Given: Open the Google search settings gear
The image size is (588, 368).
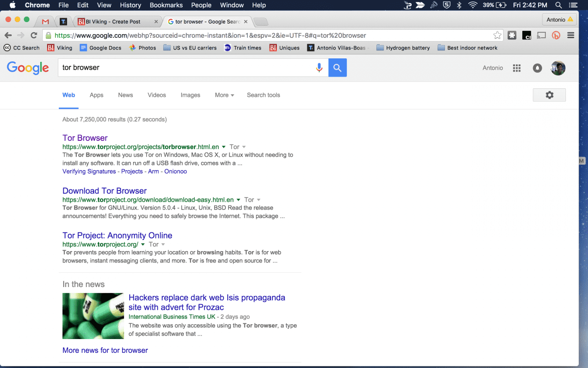Looking at the screenshot, I should pyautogui.click(x=549, y=95).
